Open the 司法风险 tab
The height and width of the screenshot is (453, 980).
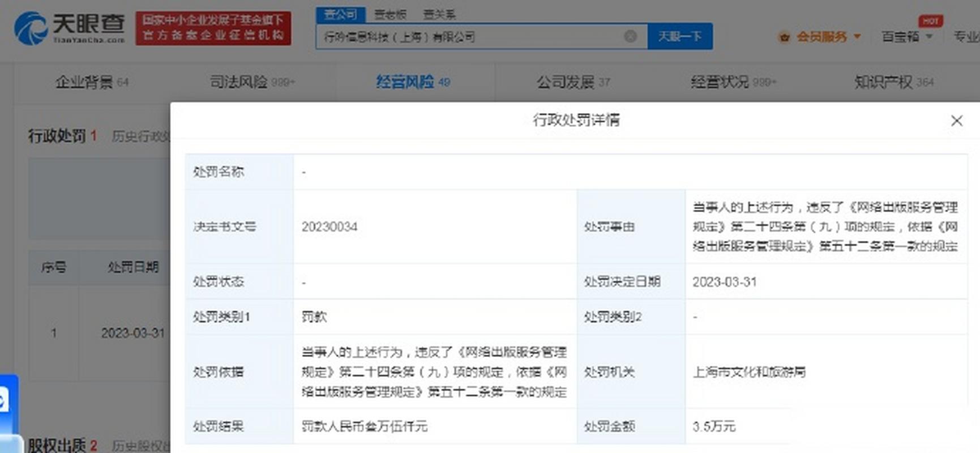[x=253, y=82]
